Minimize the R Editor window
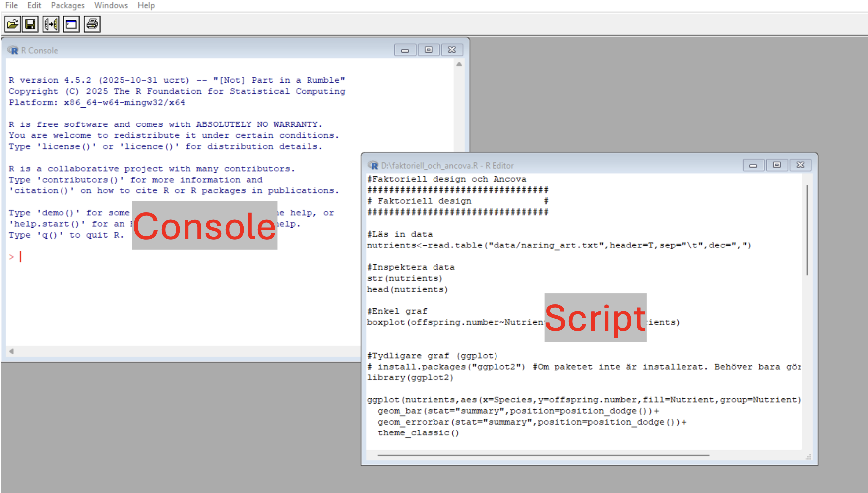 pyautogui.click(x=753, y=165)
